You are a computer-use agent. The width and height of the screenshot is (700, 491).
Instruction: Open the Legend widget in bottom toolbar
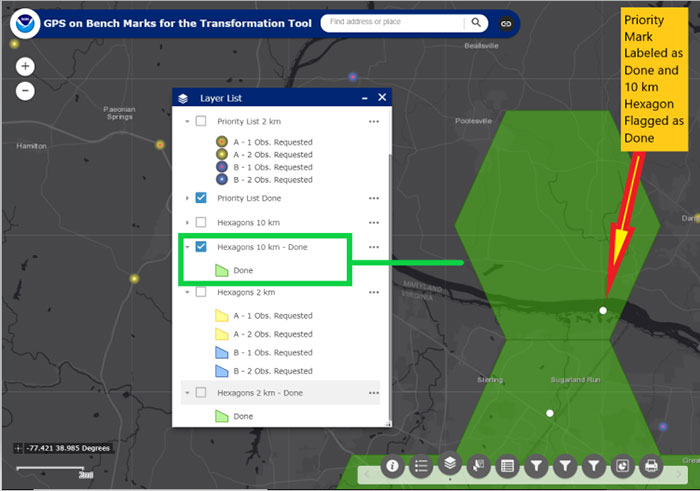(x=422, y=465)
